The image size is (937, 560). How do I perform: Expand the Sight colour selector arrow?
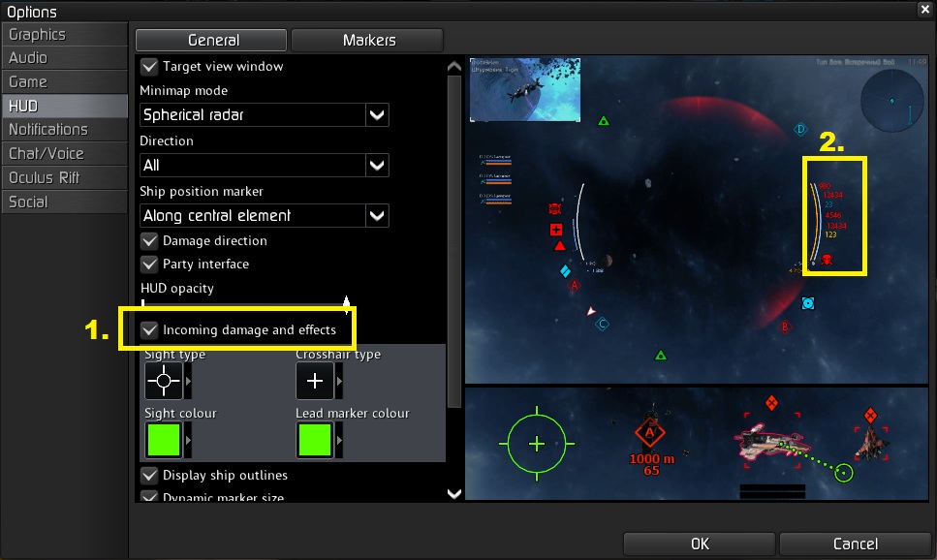point(188,440)
